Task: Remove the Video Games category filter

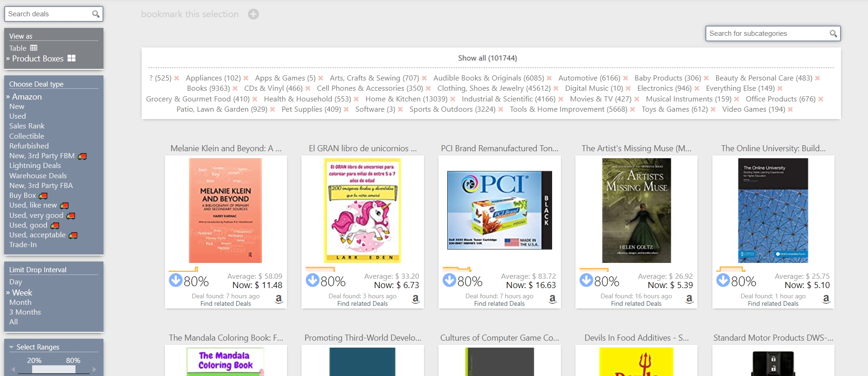Action: (x=790, y=109)
